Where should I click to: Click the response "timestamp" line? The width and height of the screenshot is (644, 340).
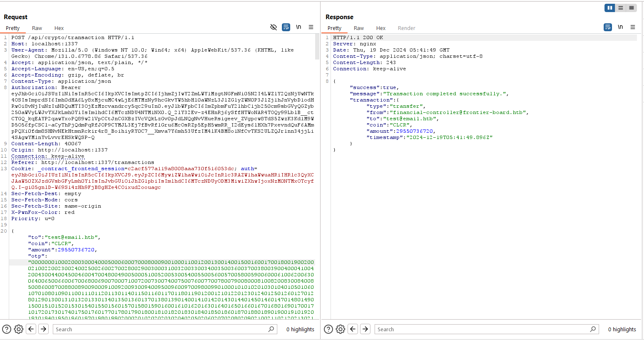[429, 137]
